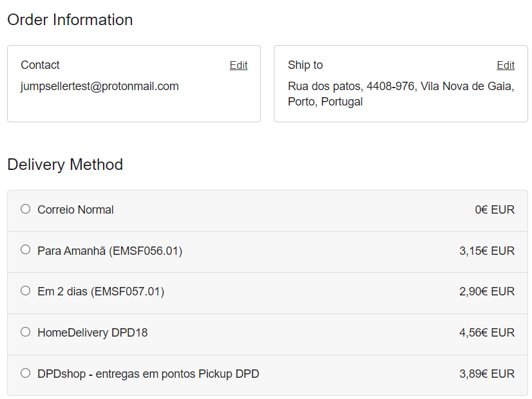
Task: Choose the Para Amanhã (EMSF056.01) radio option
Action: pyautogui.click(x=25, y=250)
